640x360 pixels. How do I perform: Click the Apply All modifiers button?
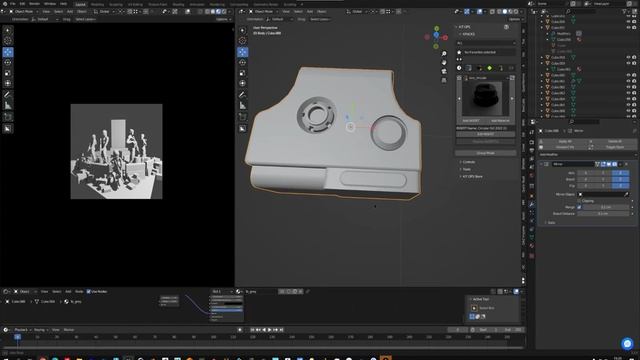tap(564, 141)
